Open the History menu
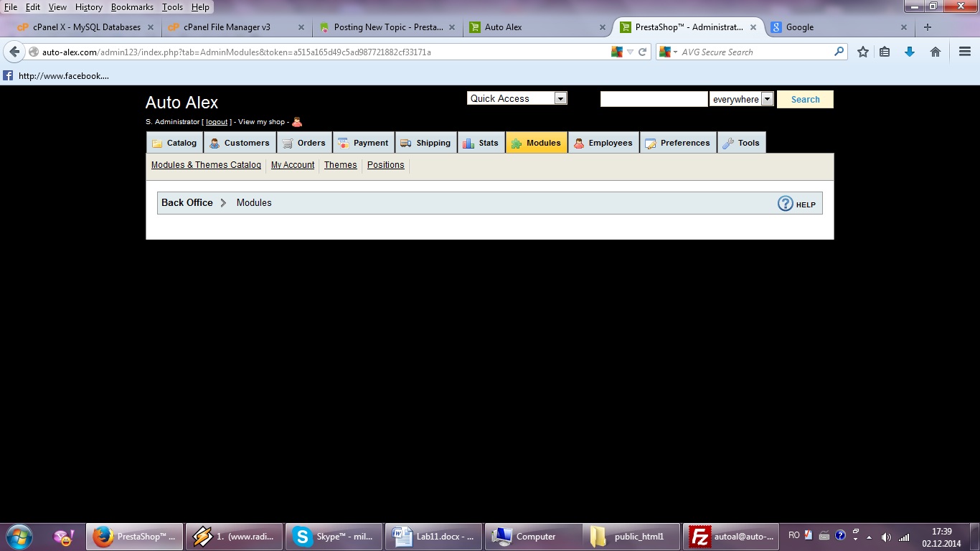The height and width of the screenshot is (551, 980). point(89,7)
